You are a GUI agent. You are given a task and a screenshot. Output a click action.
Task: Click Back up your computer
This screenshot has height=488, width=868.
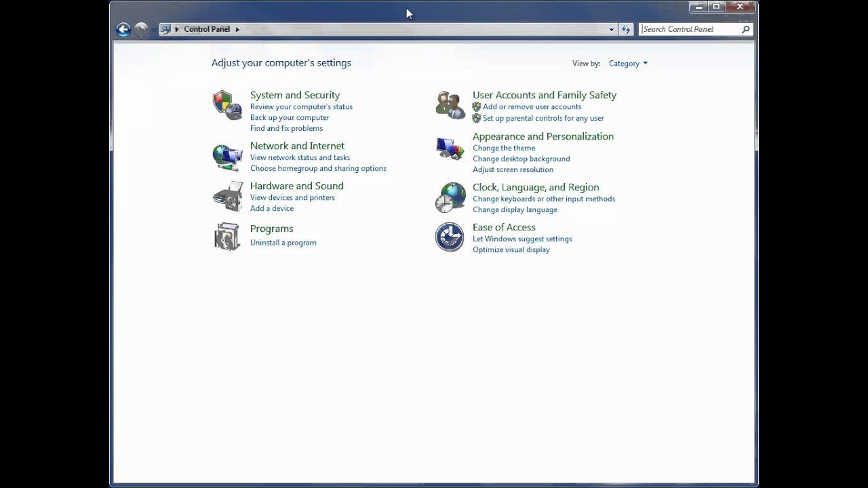[x=290, y=118]
